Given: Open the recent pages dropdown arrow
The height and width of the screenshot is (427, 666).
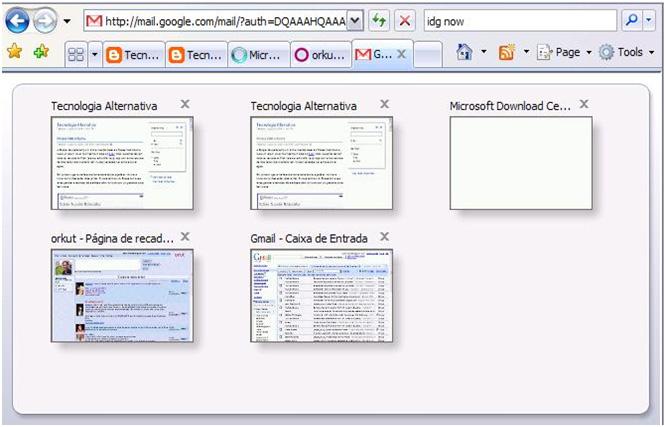Looking at the screenshot, I should (67, 21).
